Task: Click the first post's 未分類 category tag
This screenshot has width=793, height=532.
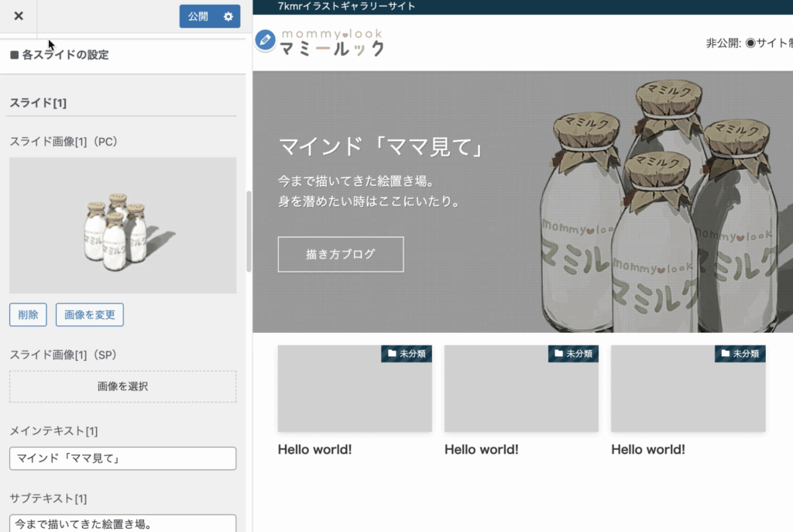Action: click(407, 354)
